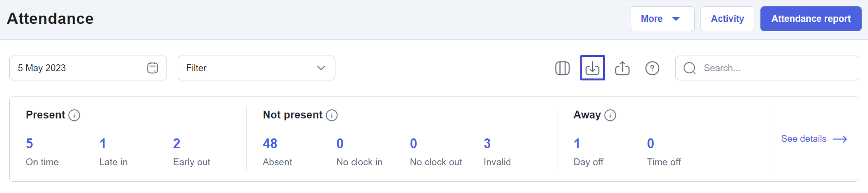This screenshot has width=868, height=193.
Task: Open the column layout settings icon
Action: 562,68
